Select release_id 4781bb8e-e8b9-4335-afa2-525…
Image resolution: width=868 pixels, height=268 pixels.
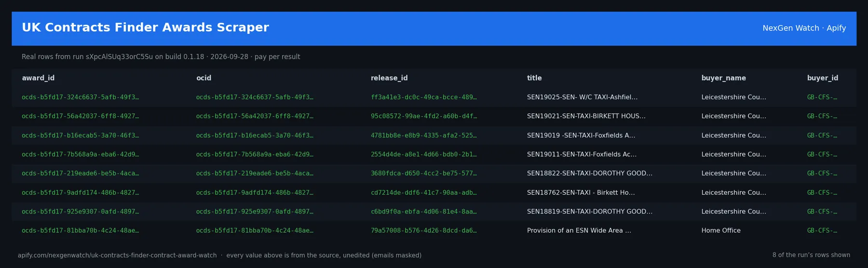423,135
